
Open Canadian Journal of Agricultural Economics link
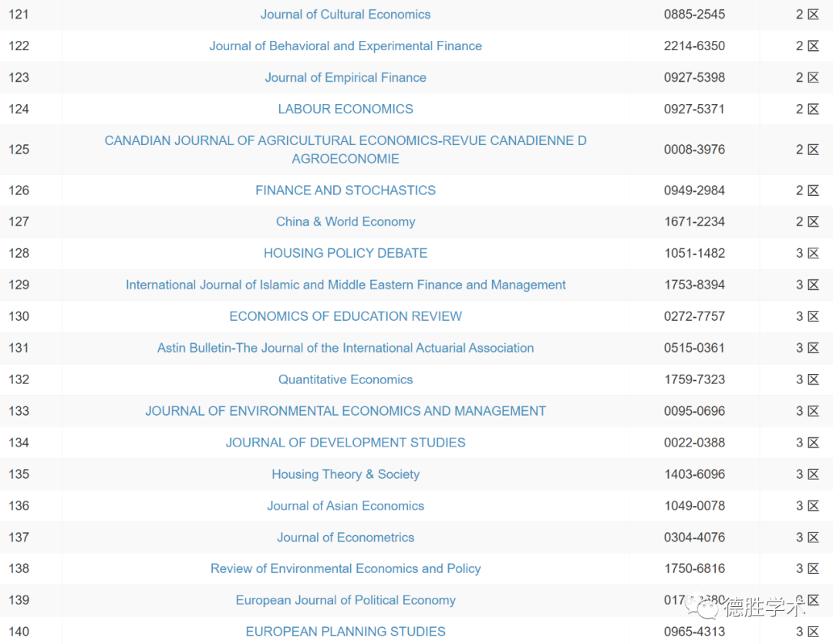(x=346, y=150)
